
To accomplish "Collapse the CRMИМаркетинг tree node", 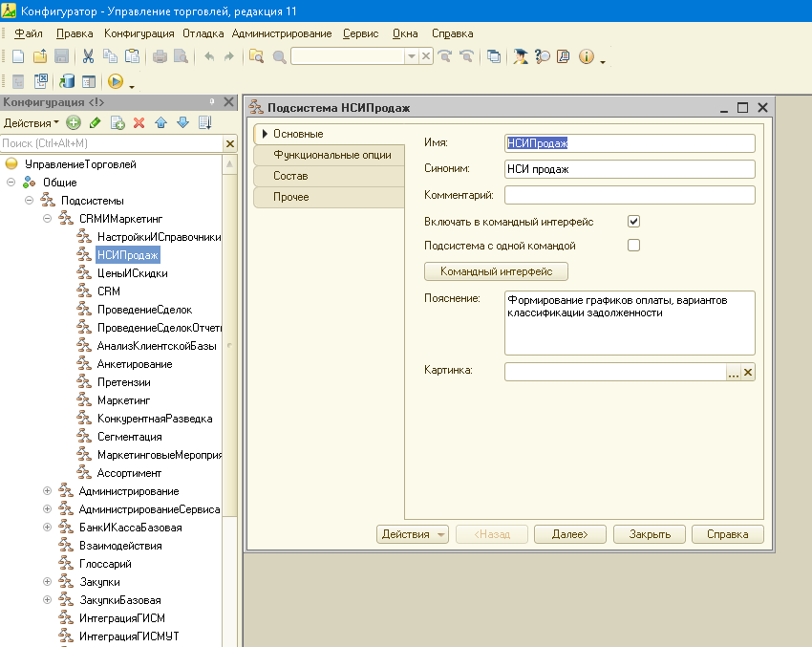I will 47,219.
